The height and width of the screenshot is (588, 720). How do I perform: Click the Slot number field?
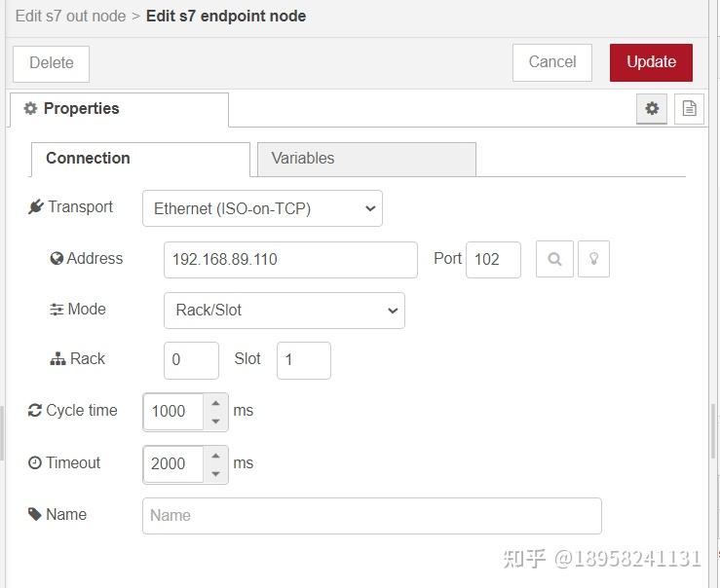(x=303, y=360)
